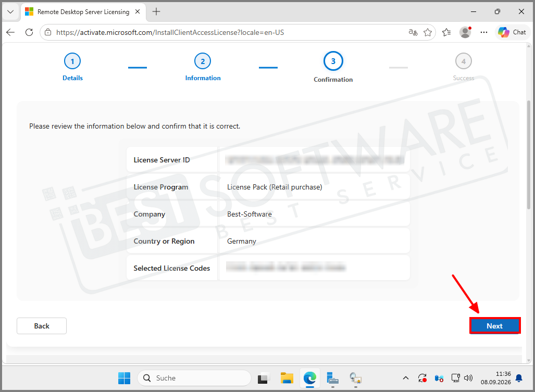Click step 2 Information circle

click(203, 61)
